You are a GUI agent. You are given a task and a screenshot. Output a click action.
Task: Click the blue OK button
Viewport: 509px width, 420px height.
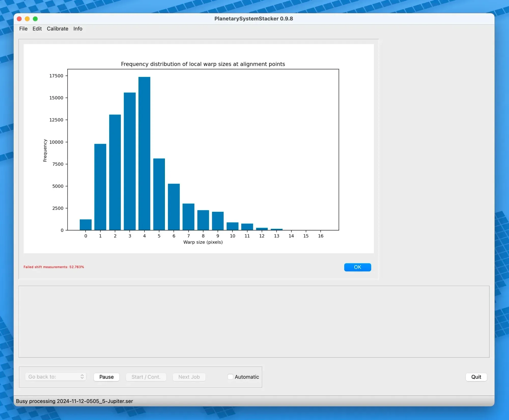point(357,267)
